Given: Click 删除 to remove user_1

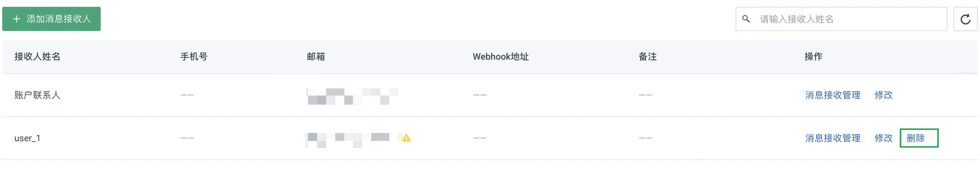Looking at the screenshot, I should point(916,138).
